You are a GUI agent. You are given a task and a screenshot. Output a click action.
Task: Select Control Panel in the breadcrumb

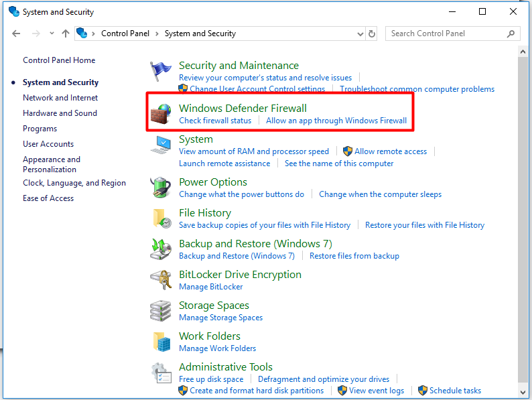point(125,34)
